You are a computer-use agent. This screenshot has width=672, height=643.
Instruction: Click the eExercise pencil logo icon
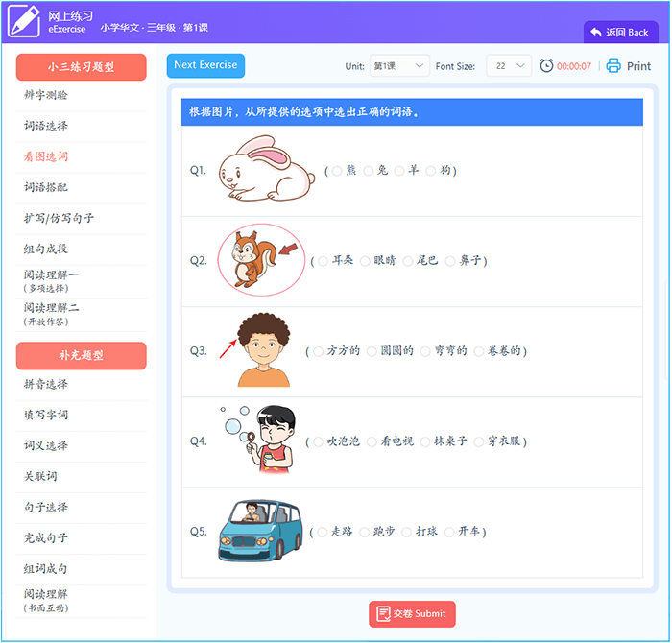pos(24,21)
